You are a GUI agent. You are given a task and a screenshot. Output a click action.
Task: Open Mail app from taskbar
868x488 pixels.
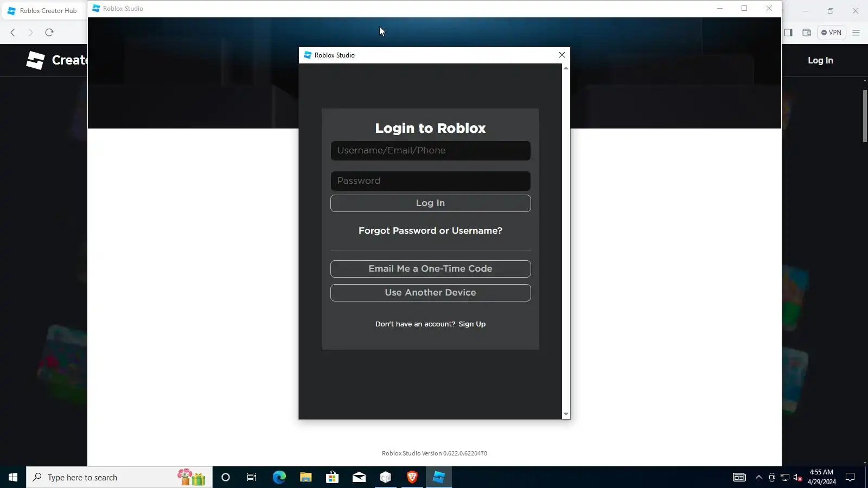[359, 477]
